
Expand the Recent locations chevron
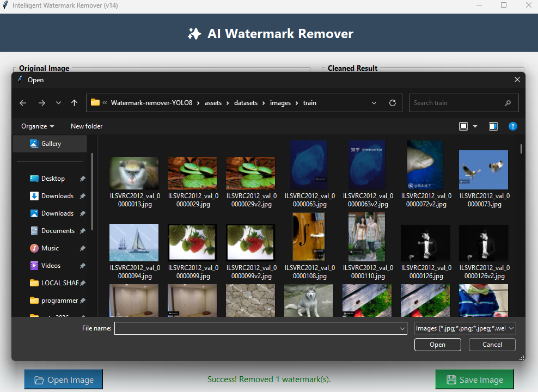58,103
